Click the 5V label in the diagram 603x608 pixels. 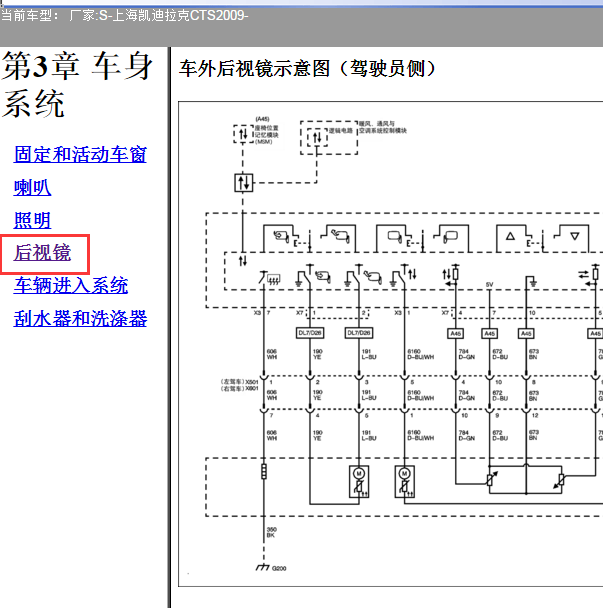click(x=489, y=285)
